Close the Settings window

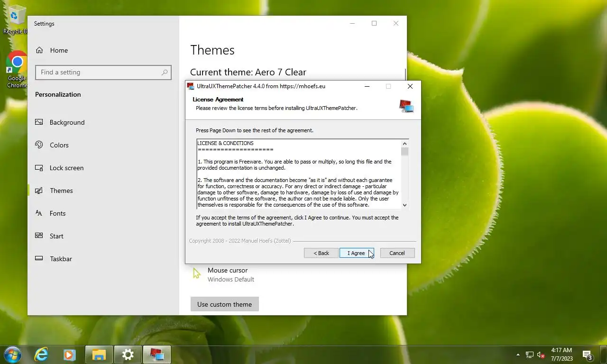(x=396, y=23)
